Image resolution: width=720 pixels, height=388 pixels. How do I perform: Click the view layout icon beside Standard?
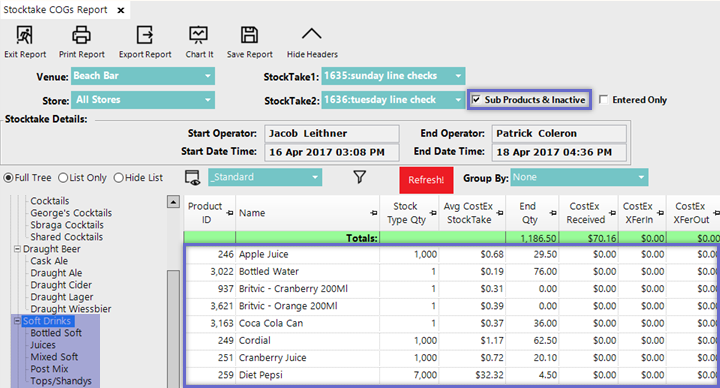(192, 178)
